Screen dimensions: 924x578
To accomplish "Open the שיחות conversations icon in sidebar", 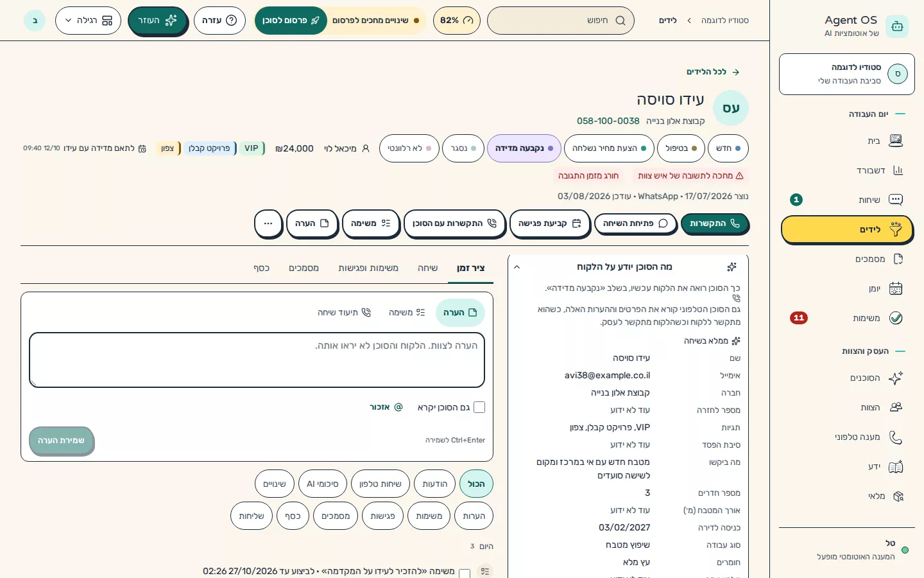I will click(896, 200).
